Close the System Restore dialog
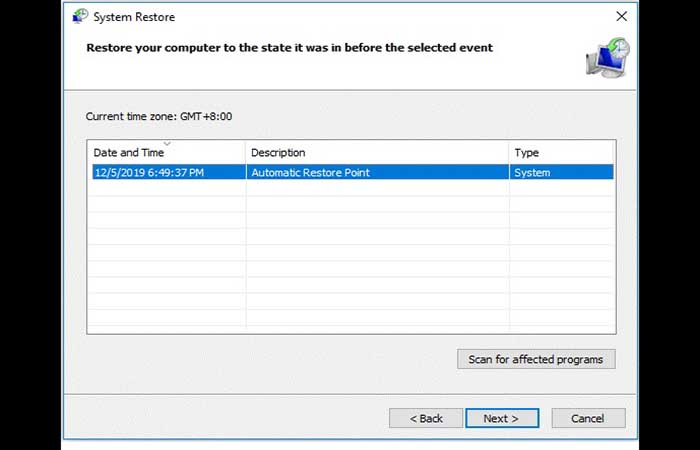Screen dimensions: 700x450 tap(621, 17)
